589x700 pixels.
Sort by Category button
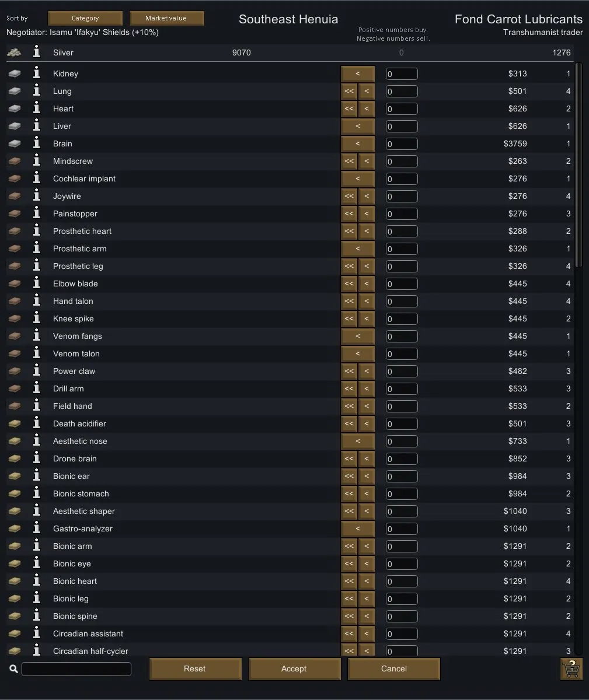pos(85,18)
